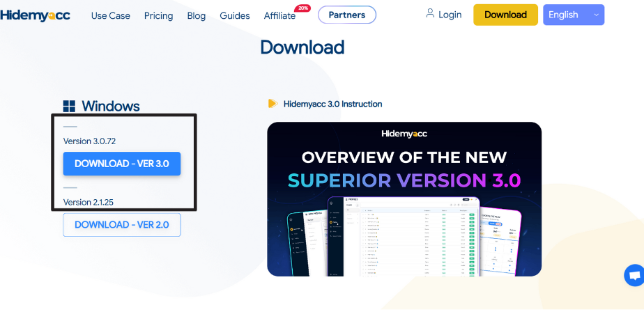Select the Version 3.0.72 text
This screenshot has width=644, height=328.
coord(89,141)
